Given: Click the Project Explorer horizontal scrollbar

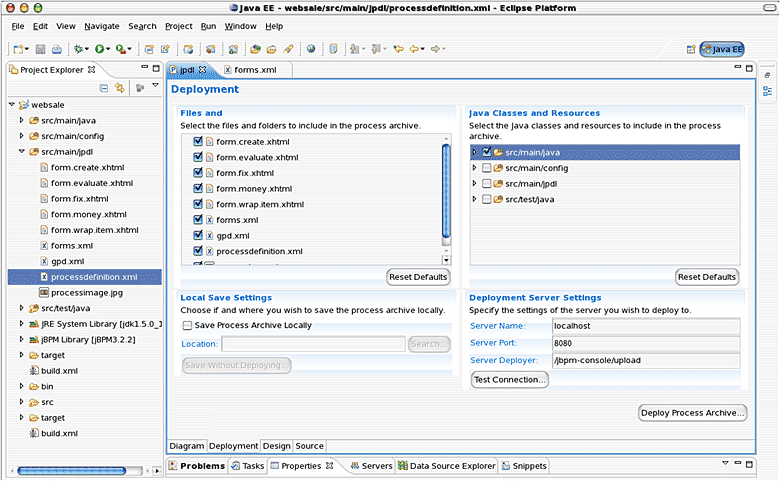Looking at the screenshot, I should 72,471.
